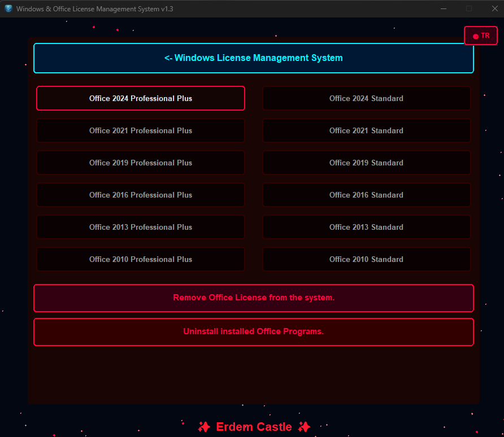Select Office 2024 Professional Plus
Image resolution: width=504 pixels, height=437 pixels.
141,98
